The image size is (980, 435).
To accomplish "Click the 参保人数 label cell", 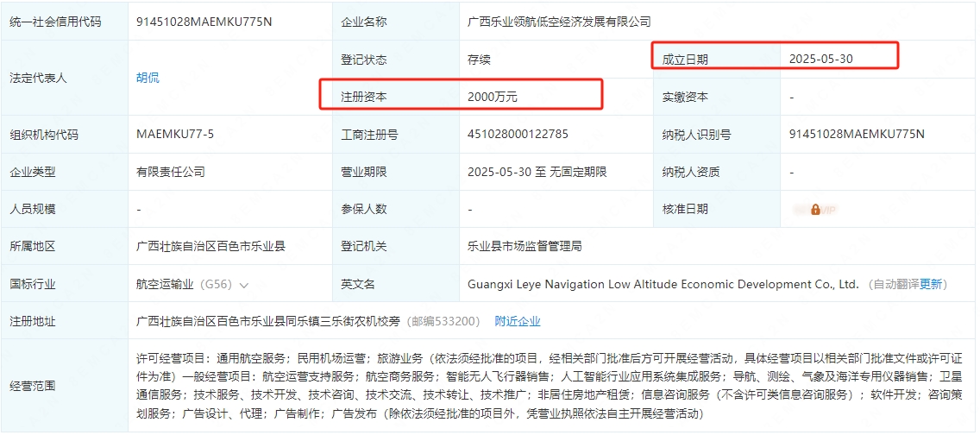I will click(396, 210).
